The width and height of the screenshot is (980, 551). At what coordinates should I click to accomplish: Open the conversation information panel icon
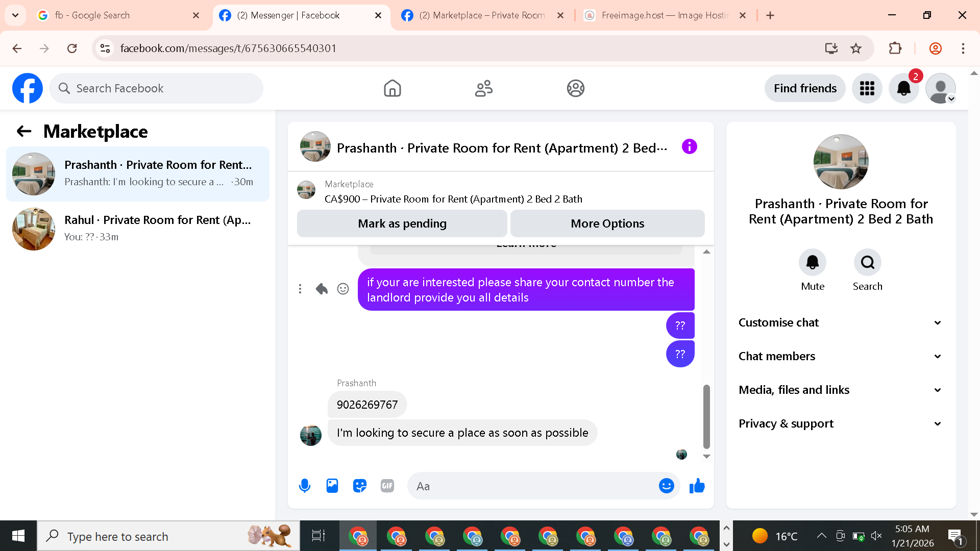[x=689, y=147]
